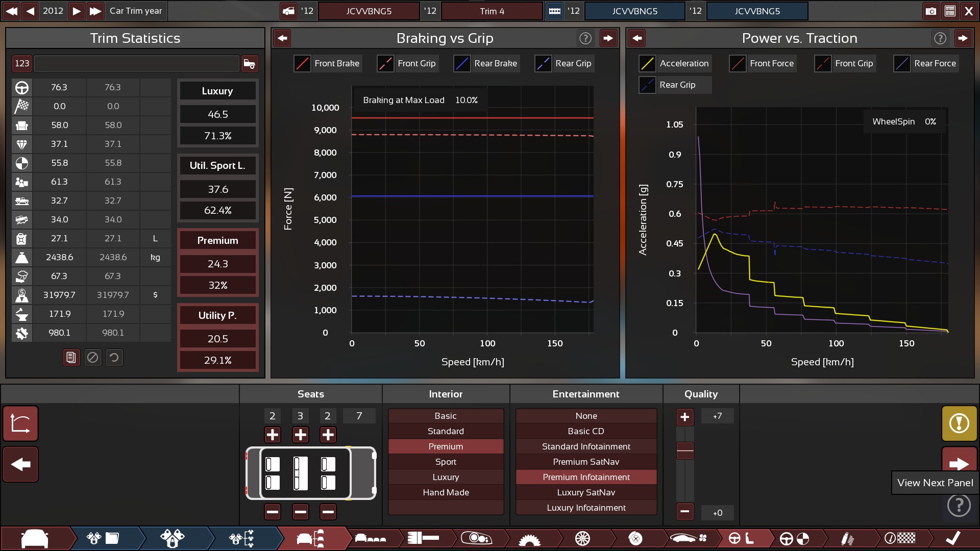Click the fuel stat icon beside 27.1
The image size is (980, 551).
tap(22, 238)
